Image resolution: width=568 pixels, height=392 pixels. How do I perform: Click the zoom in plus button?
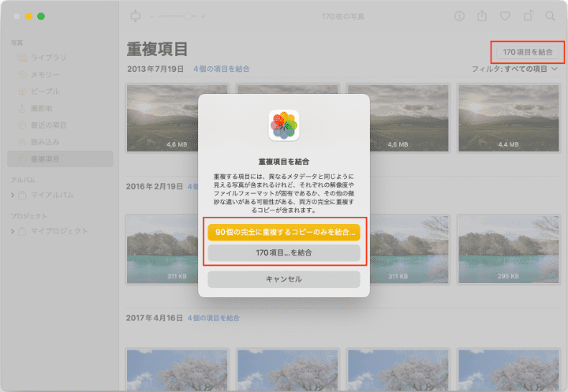coord(204,17)
